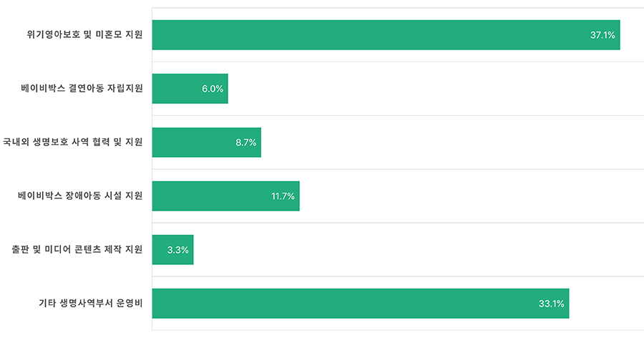Select the 33.1% value label
Image resolution: width=644 pixels, height=338 pixels.
pyautogui.click(x=552, y=304)
